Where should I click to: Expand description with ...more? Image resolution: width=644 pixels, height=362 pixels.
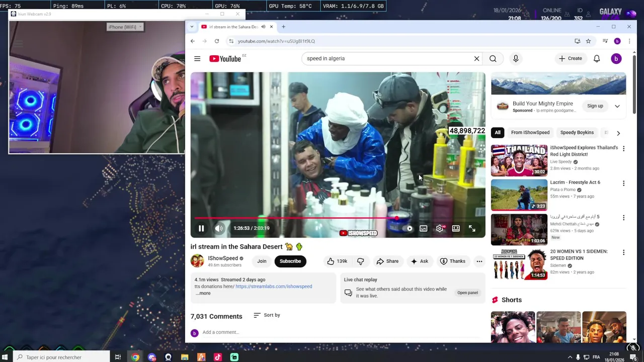(203, 293)
